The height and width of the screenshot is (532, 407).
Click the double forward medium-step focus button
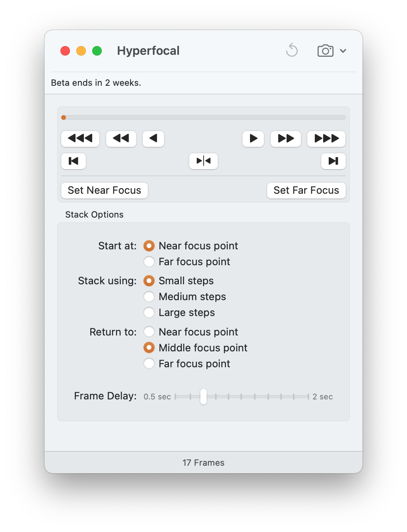286,139
